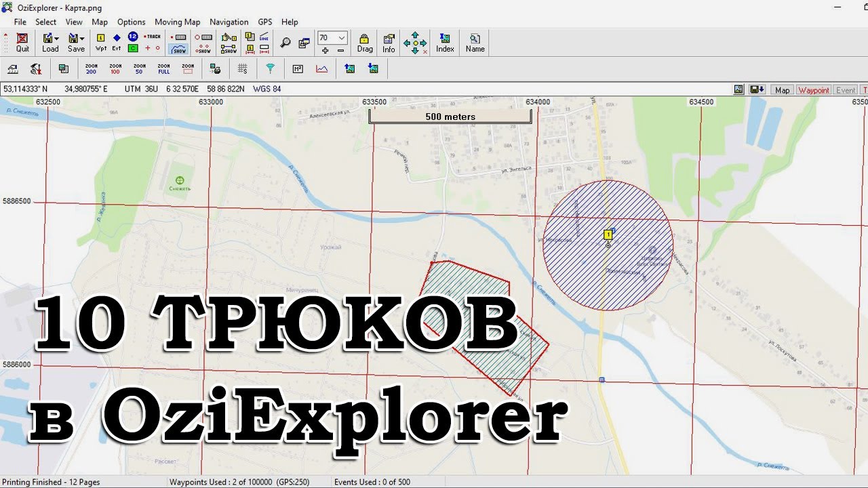Click the map image with down arrow icon
Image resolution: width=868 pixels, height=488 pixels.
coord(373,68)
